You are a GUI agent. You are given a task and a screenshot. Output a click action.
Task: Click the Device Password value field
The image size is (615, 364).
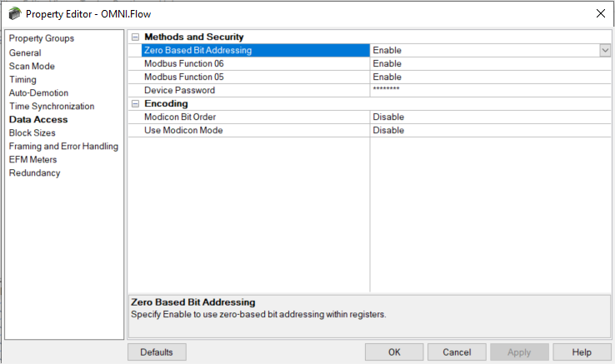coord(490,90)
